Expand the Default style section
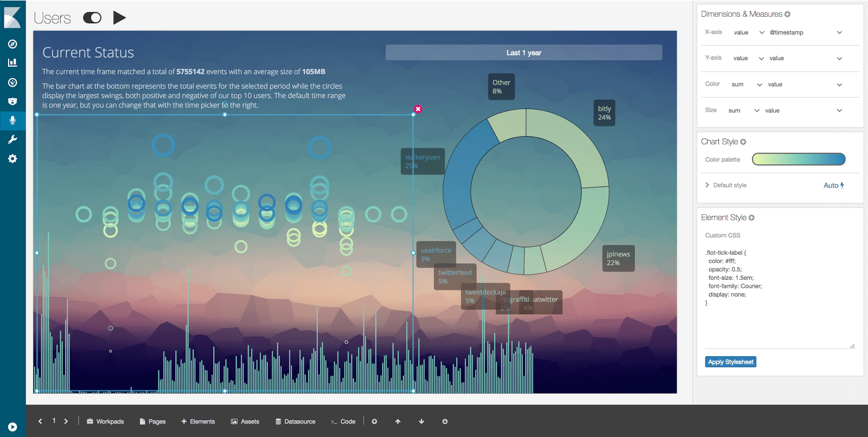Viewport: 868px width, 437px height. point(726,185)
